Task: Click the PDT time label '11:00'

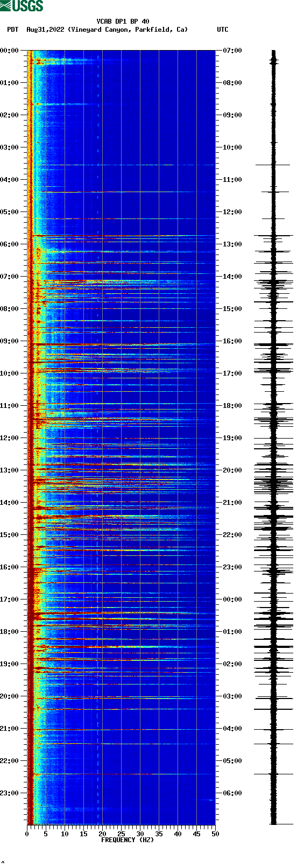Action: click(x=9, y=406)
